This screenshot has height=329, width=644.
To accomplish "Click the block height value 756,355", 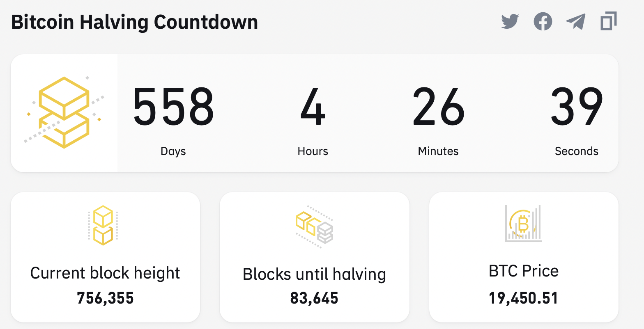I will coord(105,298).
